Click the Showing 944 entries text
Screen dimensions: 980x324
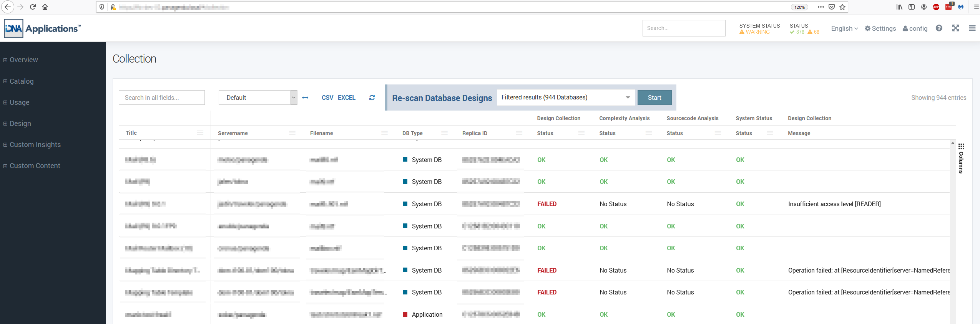point(938,98)
